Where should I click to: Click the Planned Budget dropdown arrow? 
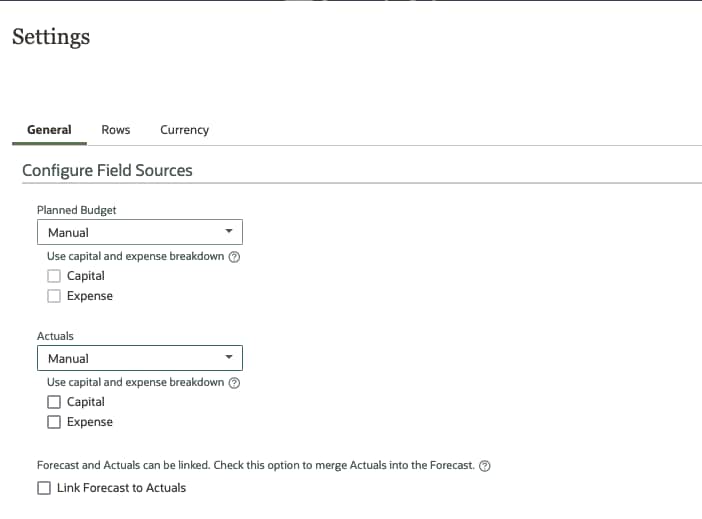coord(229,232)
